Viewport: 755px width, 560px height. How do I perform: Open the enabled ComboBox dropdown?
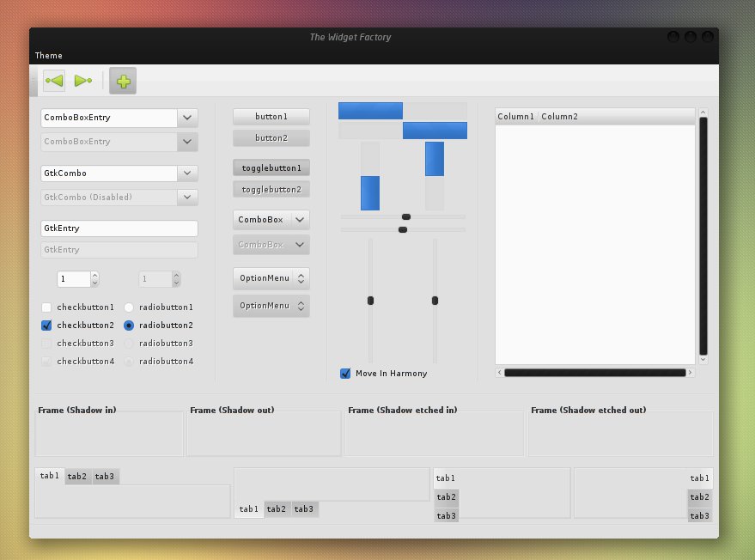click(x=271, y=220)
